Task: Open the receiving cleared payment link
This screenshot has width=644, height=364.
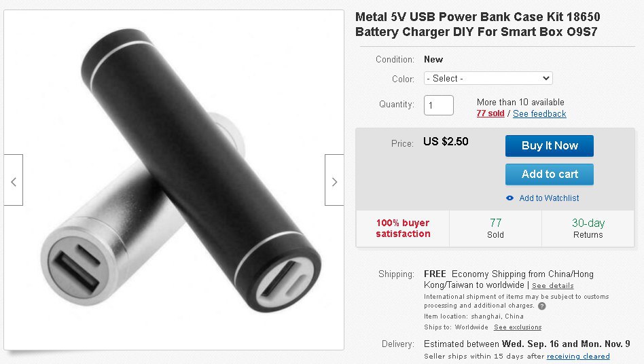Action: click(578, 357)
